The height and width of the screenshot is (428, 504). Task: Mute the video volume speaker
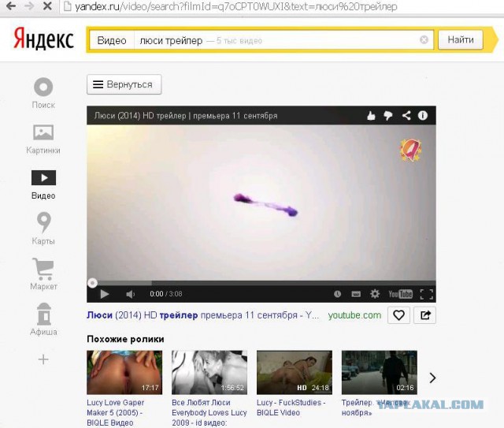(x=130, y=294)
